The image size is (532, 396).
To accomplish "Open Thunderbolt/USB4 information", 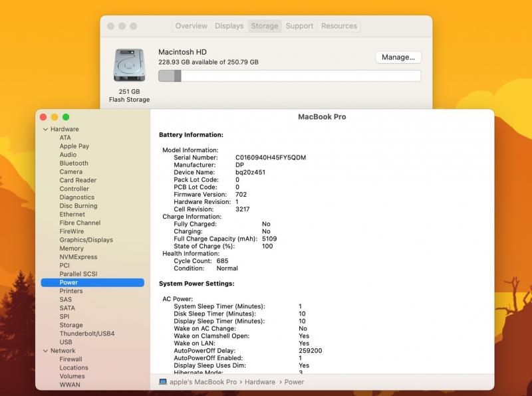I will 87,334.
